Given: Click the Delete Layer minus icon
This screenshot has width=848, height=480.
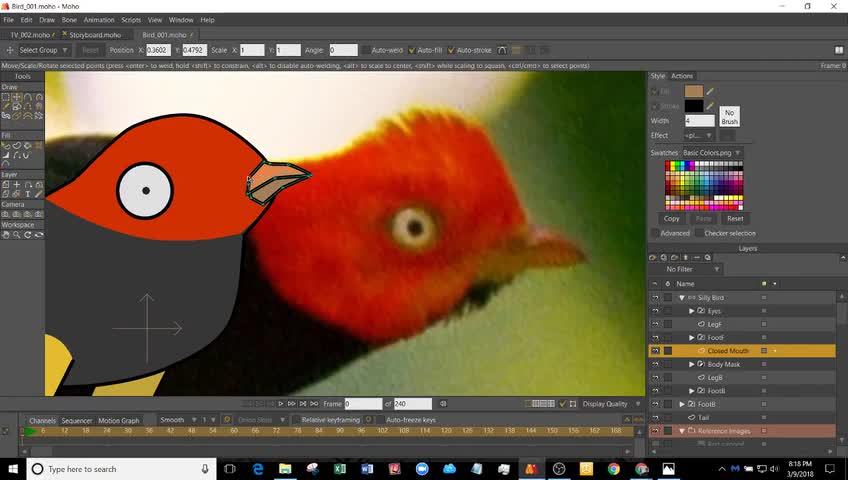Looking at the screenshot, I should click(697, 258).
